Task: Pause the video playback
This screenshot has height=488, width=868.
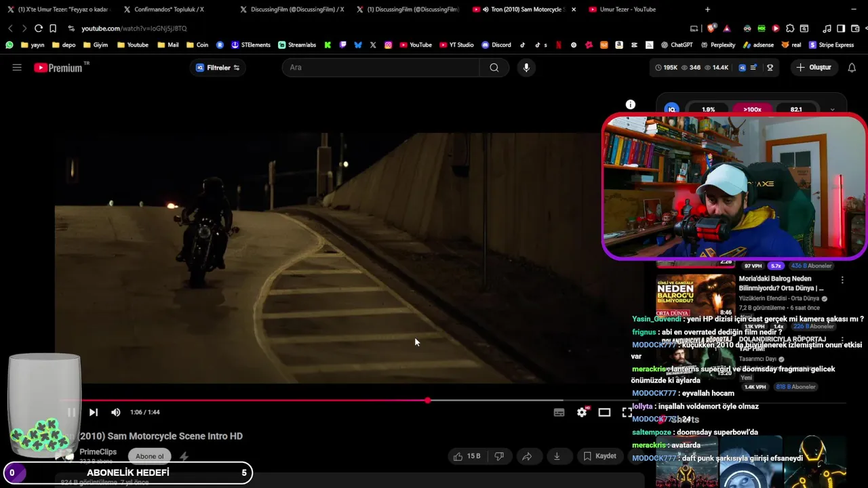Action: point(71,412)
